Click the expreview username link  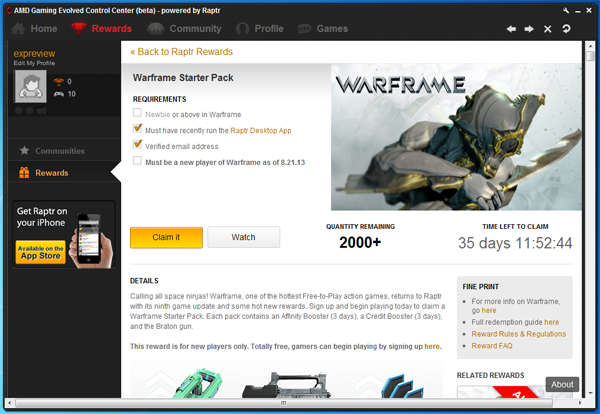click(34, 54)
